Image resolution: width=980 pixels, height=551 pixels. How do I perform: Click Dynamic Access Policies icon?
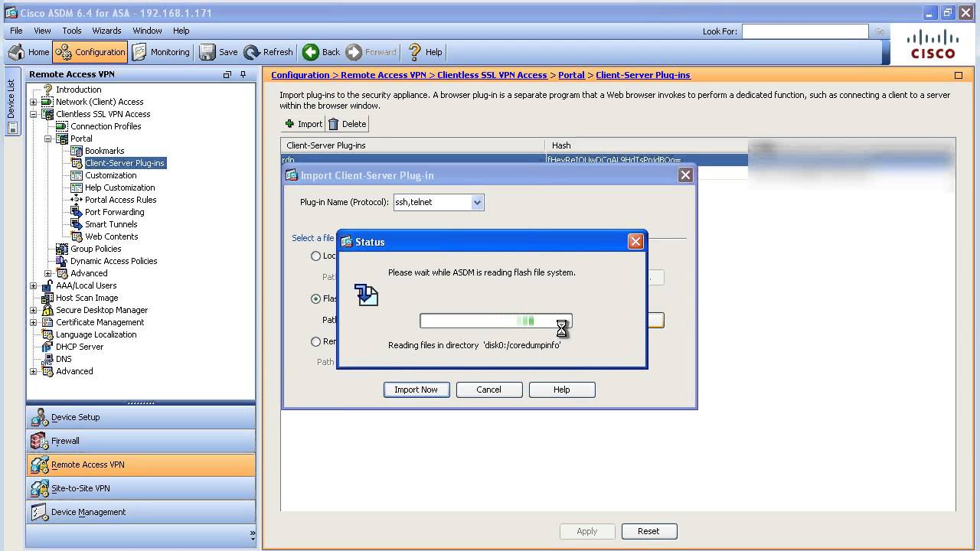[x=62, y=261]
